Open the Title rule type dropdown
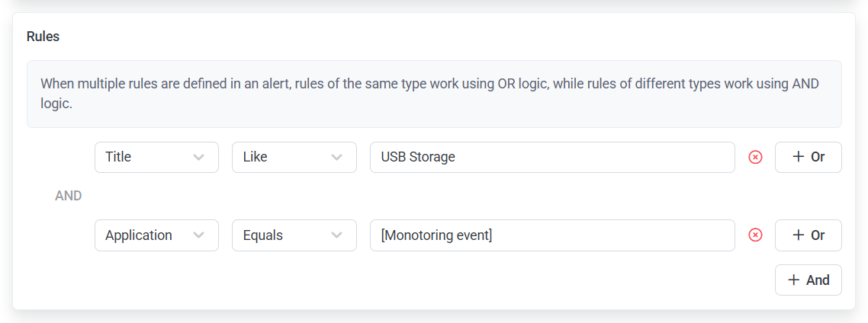 click(x=156, y=157)
